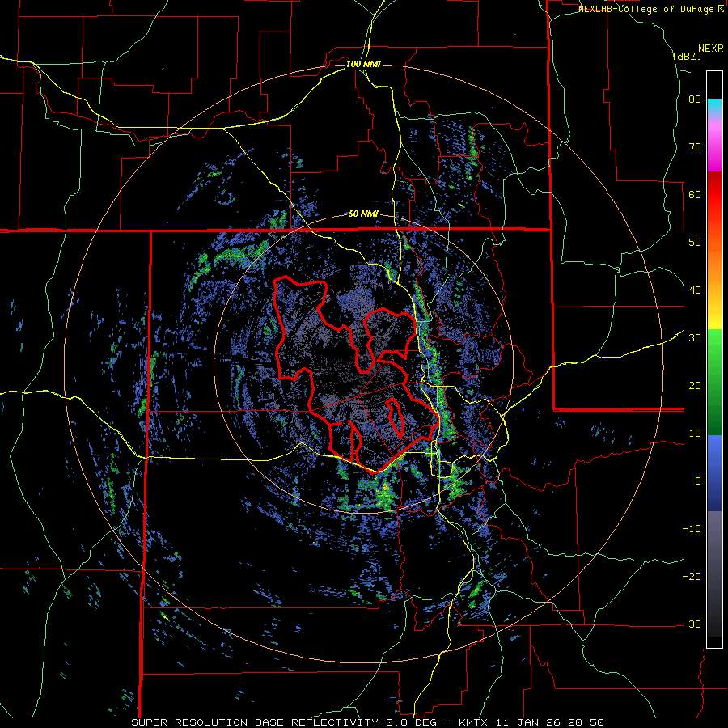Click the 50 value on the dBZ scale
Viewport: 728px width, 728px height.
[695, 243]
